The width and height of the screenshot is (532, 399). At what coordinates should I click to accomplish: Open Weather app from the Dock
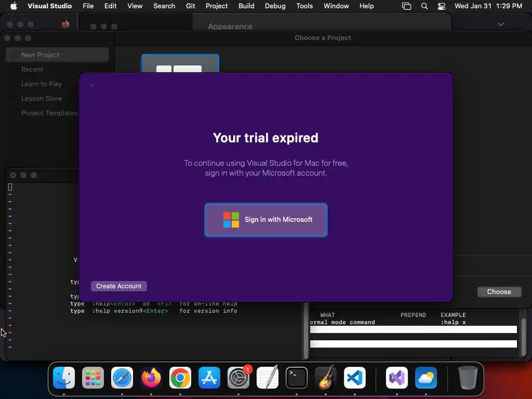pos(426,378)
